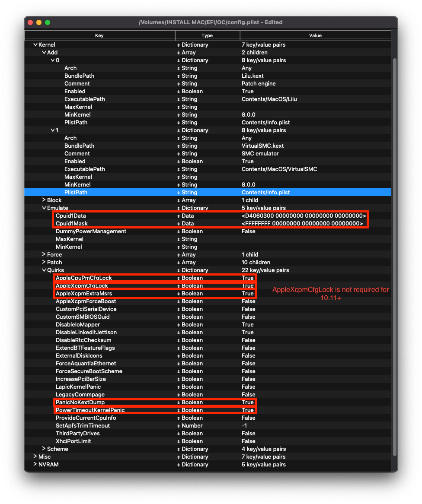
Task: Expand the NVRAM dictionary
Action: point(35,465)
